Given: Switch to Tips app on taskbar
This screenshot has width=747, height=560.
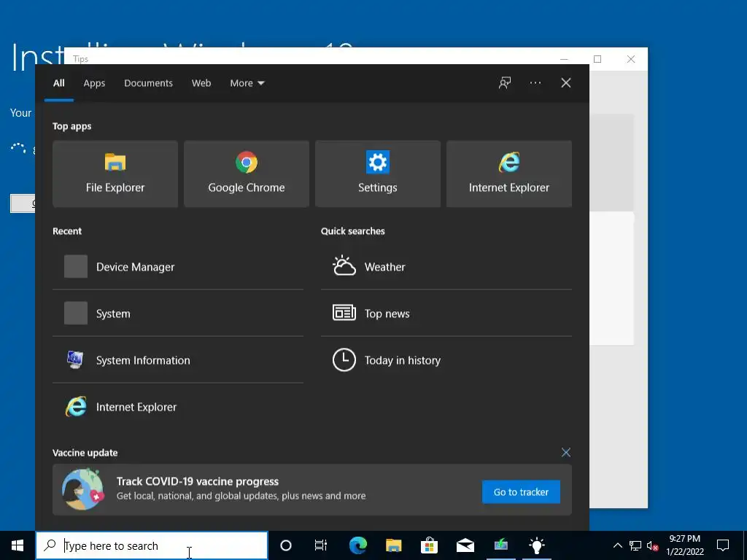Looking at the screenshot, I should pos(536,545).
